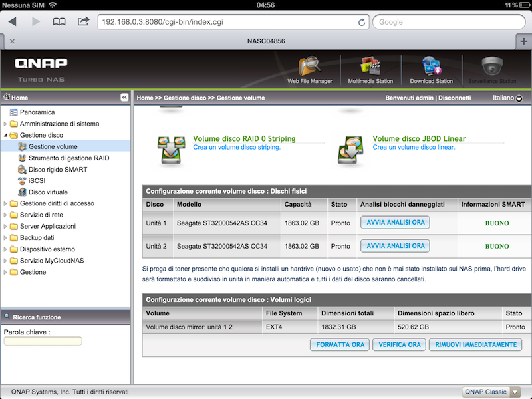The height and width of the screenshot is (399, 532).
Task: Launch the Multimedia Station icon
Action: click(x=370, y=66)
